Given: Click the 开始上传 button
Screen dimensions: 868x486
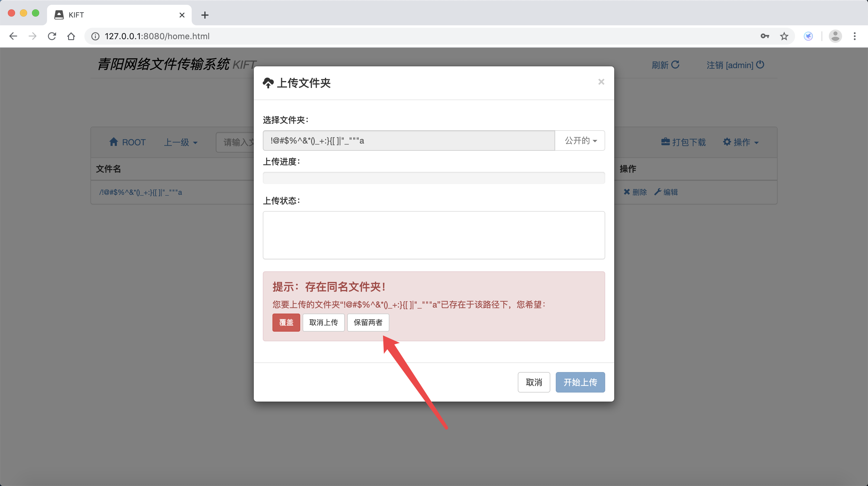Looking at the screenshot, I should tap(580, 382).
